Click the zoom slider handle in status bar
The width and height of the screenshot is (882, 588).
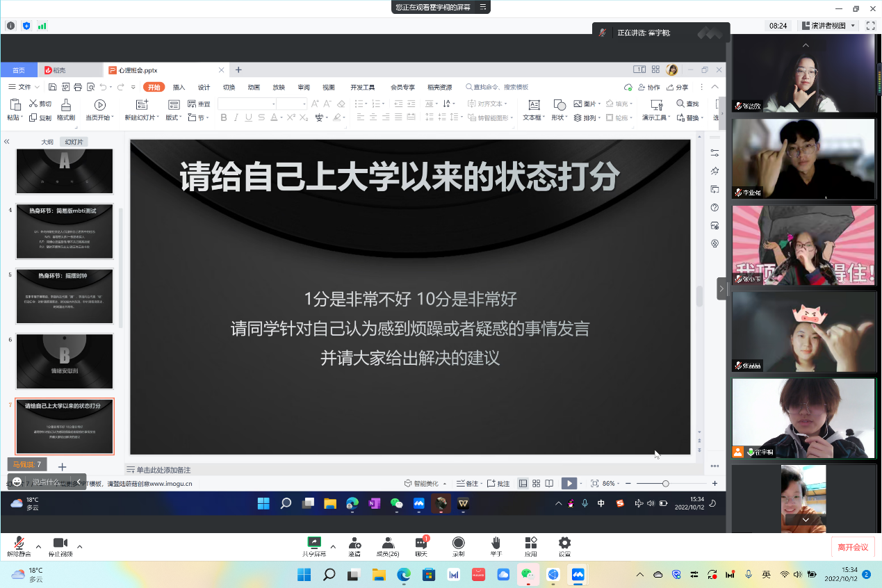(665, 483)
